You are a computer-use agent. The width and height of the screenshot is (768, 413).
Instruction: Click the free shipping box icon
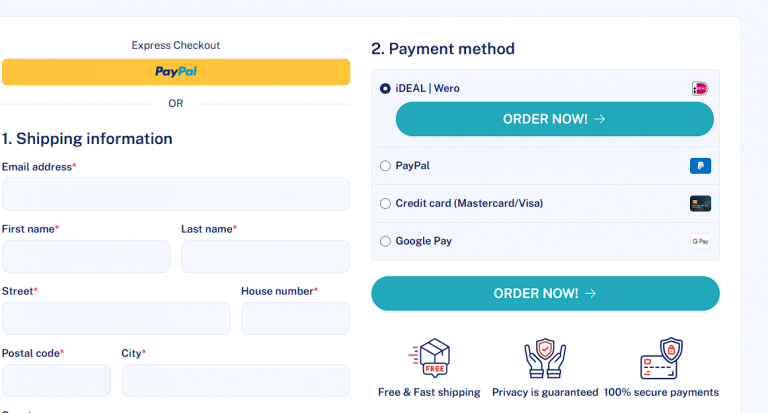point(429,358)
